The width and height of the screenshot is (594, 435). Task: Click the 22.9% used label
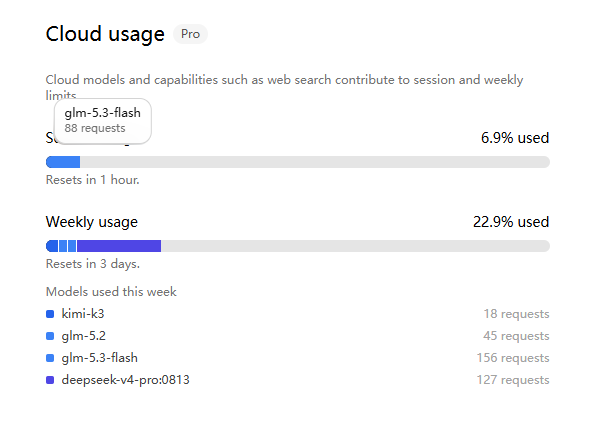511,222
